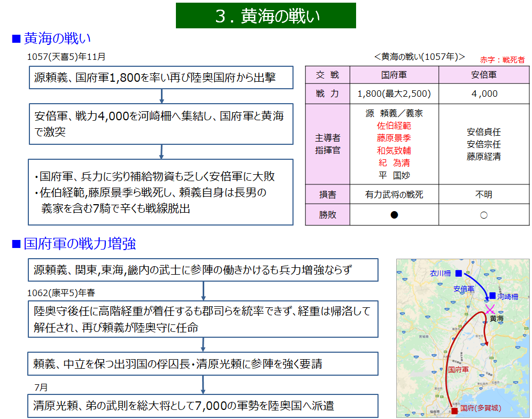This screenshot has width=532, height=419.
Task: Click the blue bullet beside 国府軍の戦力増強 heading
Action: pos(16,245)
